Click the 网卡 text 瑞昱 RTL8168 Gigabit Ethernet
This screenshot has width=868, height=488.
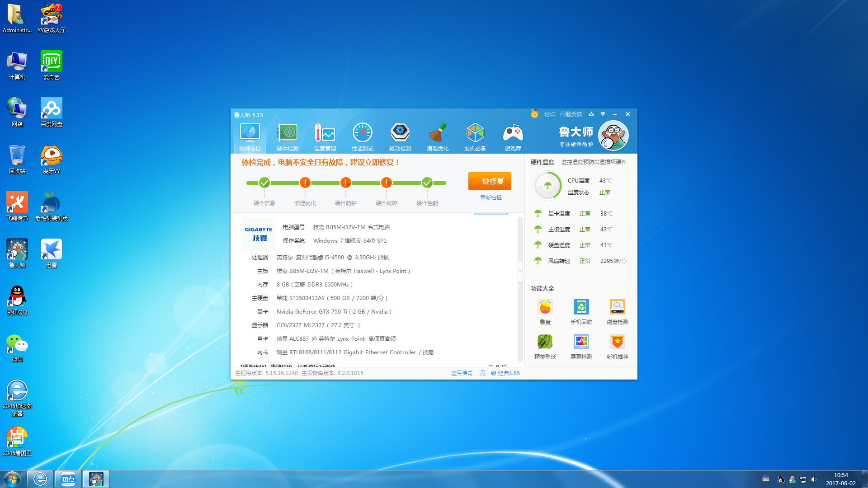pos(355,352)
